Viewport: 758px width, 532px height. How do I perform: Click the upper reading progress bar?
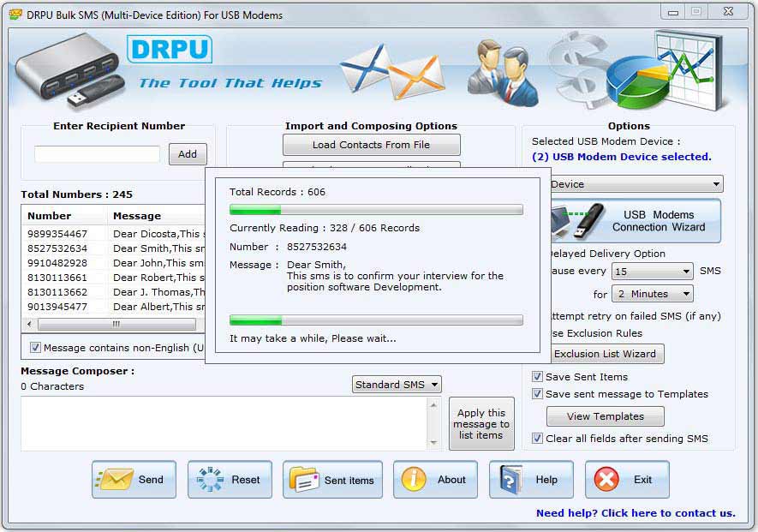[376, 209]
